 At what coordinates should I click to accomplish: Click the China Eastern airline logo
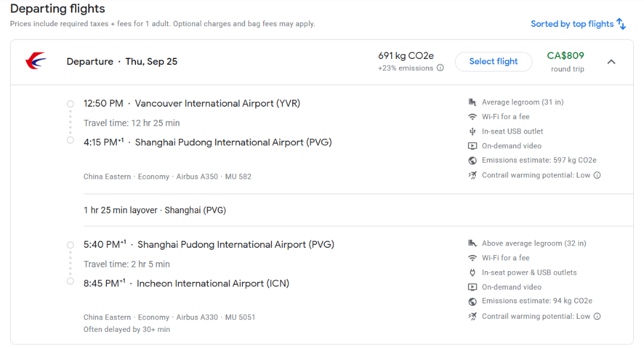(36, 61)
